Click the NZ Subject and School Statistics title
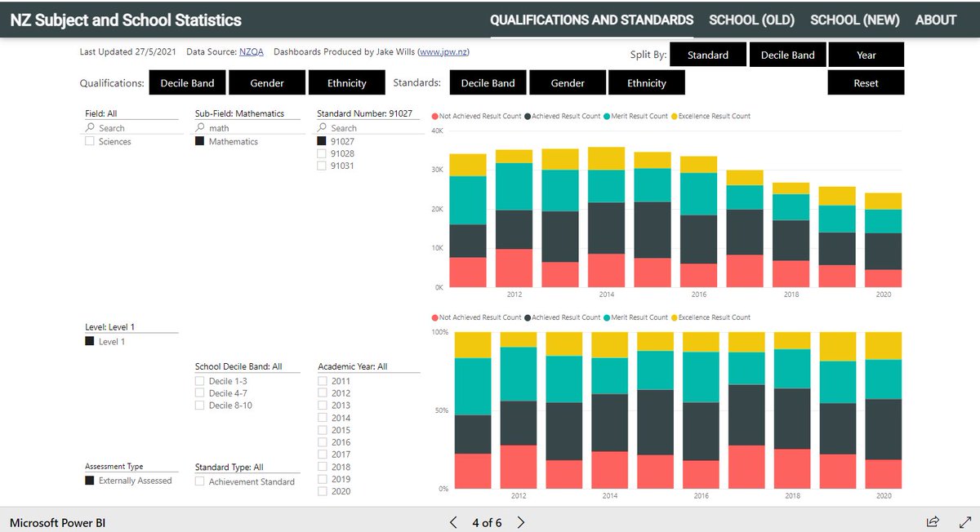 point(126,20)
